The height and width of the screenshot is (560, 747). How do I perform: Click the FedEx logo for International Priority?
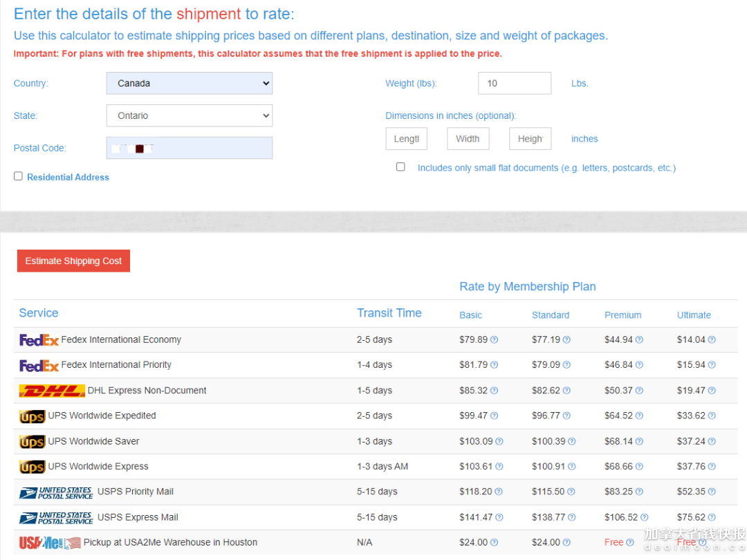coord(39,365)
